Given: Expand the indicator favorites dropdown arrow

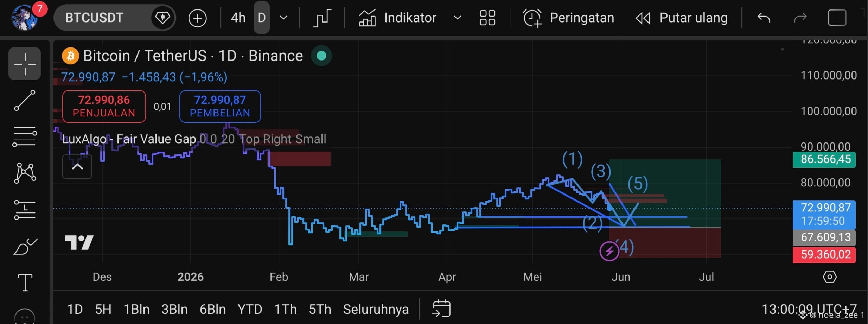Looking at the screenshot, I should click(457, 18).
